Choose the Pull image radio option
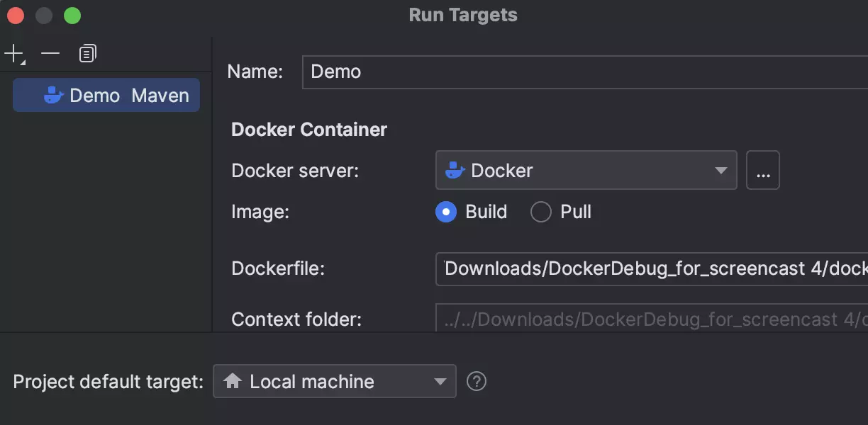Viewport: 868px width, 425px height. pos(541,212)
